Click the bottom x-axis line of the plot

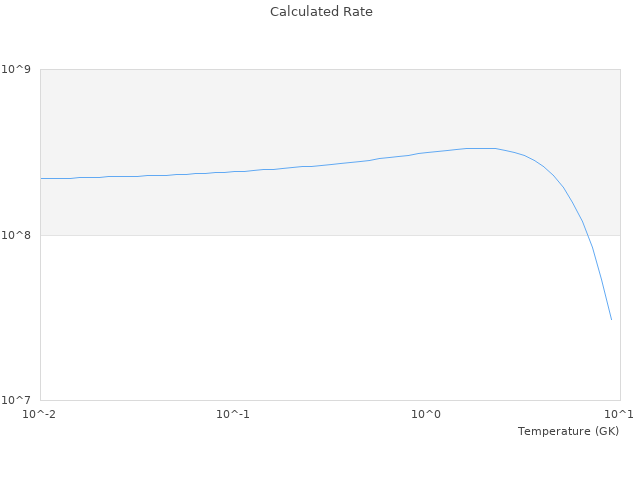coord(330,400)
